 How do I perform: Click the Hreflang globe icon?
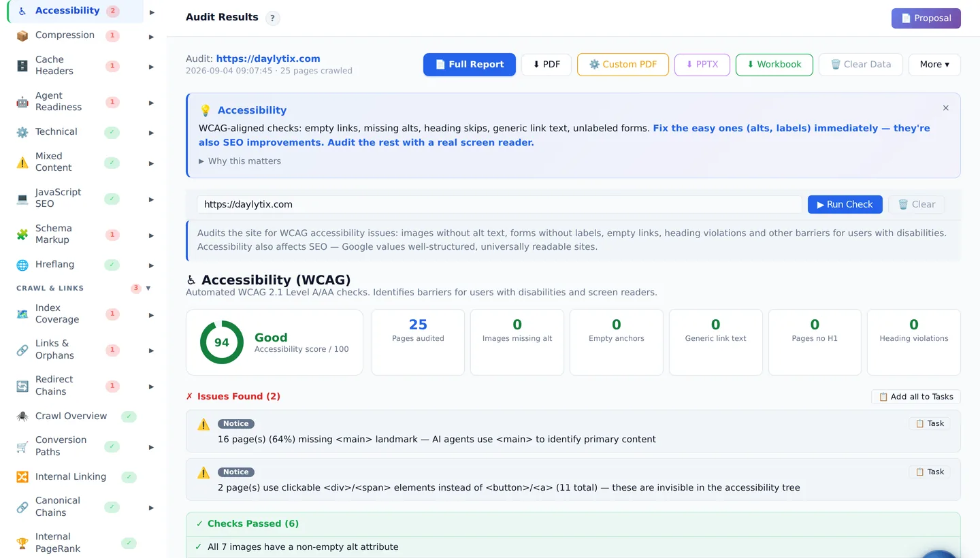click(x=22, y=265)
